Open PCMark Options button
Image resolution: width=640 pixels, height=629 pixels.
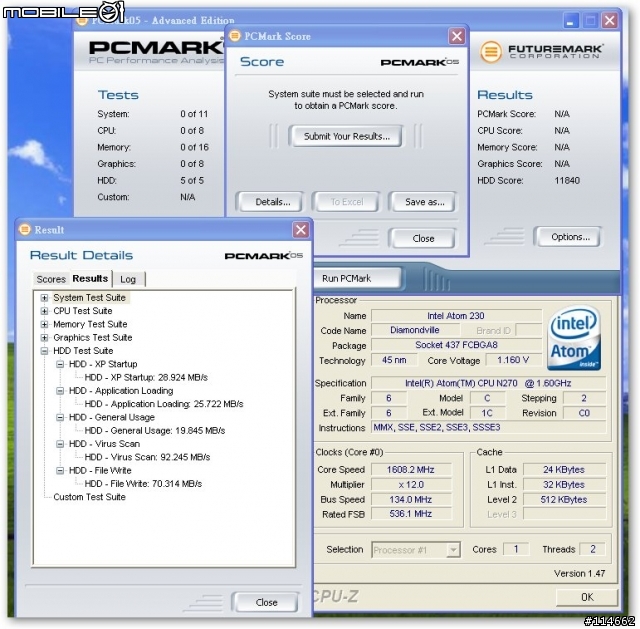click(570, 237)
